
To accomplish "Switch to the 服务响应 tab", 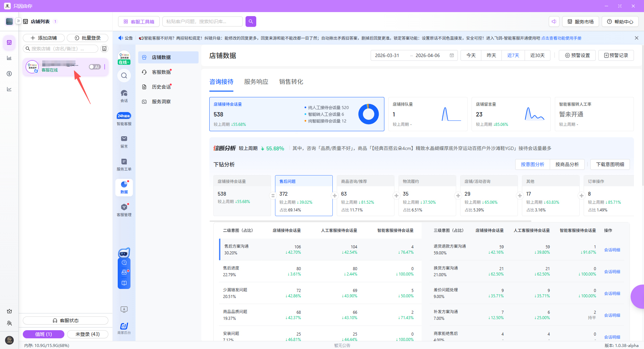I will click(x=256, y=82).
